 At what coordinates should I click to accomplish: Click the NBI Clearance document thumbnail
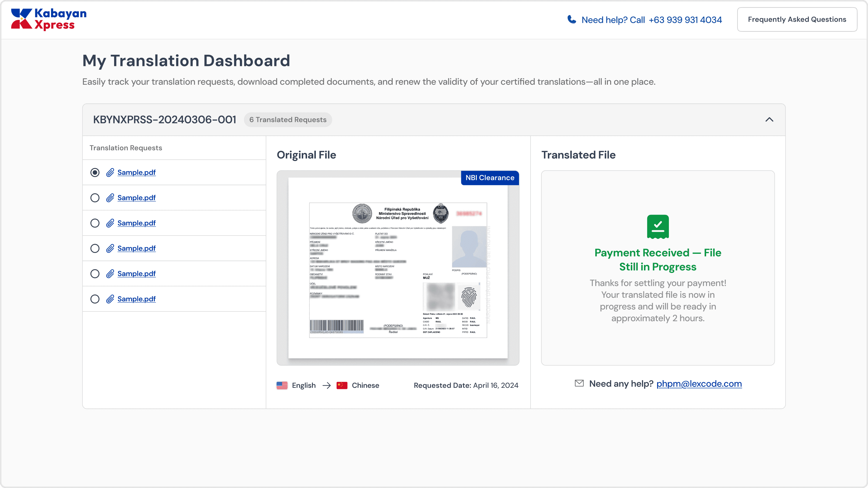pos(398,269)
